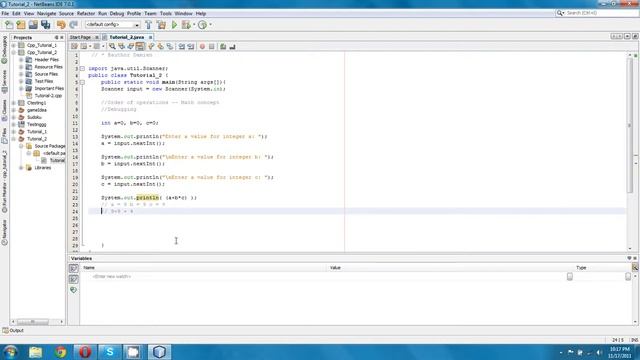Collapse the import fold on line 3
This screenshot has width=640, height=360.
(82, 69)
